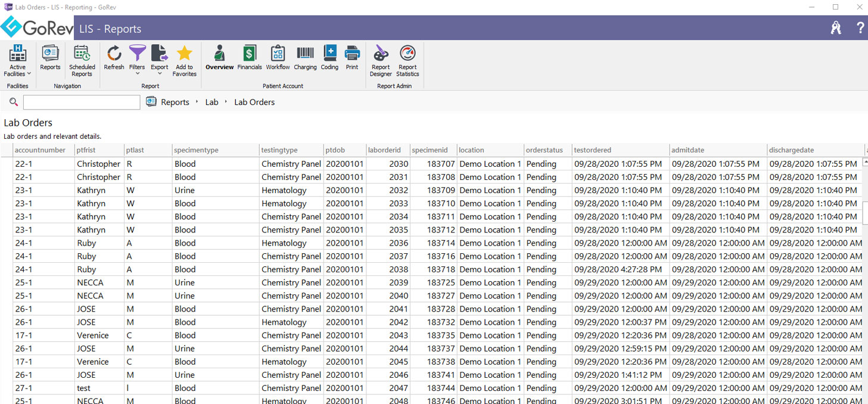Viewport: 868px width, 404px height.
Task: Sort by admitdate column header
Action: click(x=718, y=150)
